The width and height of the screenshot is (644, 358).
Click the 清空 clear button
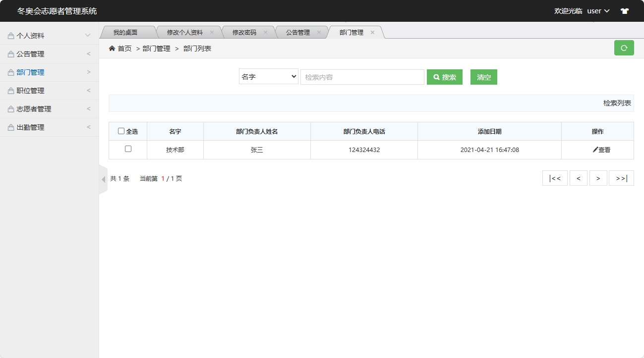[x=483, y=77]
